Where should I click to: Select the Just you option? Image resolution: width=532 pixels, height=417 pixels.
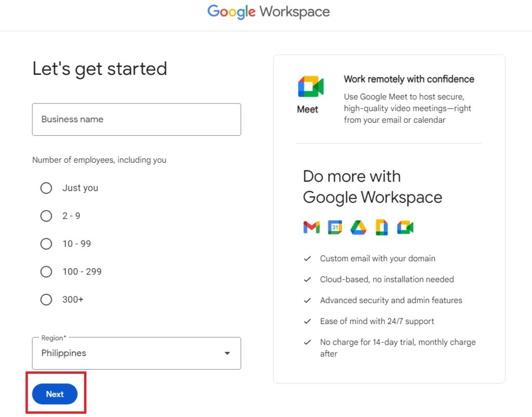pos(46,188)
